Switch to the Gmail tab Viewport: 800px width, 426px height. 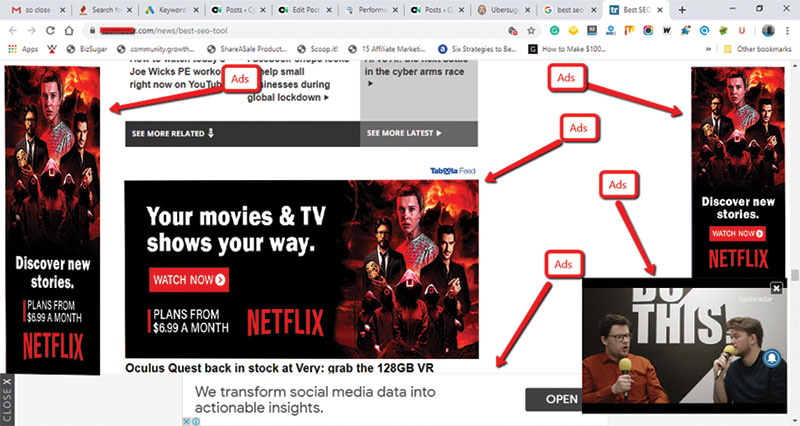pyautogui.click(x=35, y=9)
